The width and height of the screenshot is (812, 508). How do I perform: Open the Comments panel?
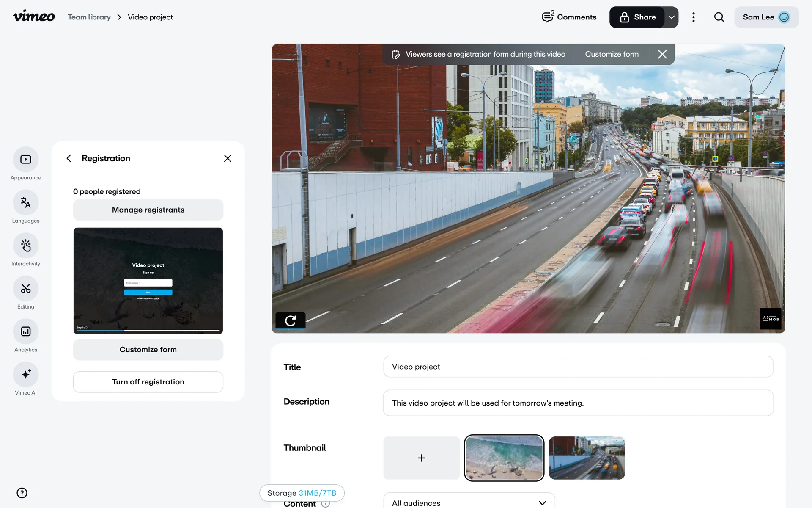569,17
